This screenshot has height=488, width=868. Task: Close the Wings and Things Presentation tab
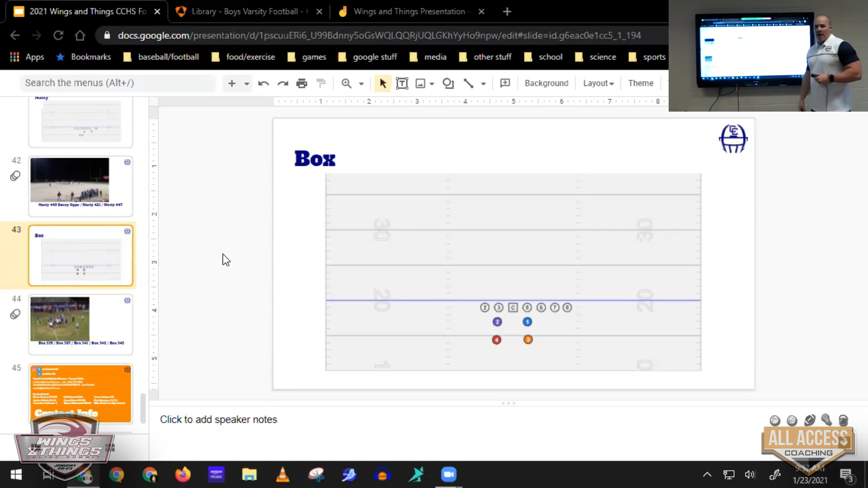(x=481, y=12)
